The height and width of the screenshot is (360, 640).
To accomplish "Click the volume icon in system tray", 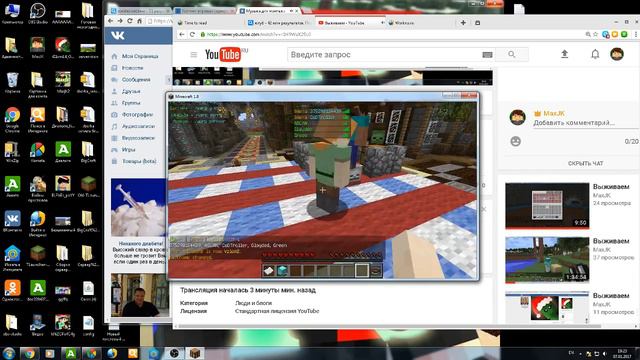I will pyautogui.click(x=605, y=354).
